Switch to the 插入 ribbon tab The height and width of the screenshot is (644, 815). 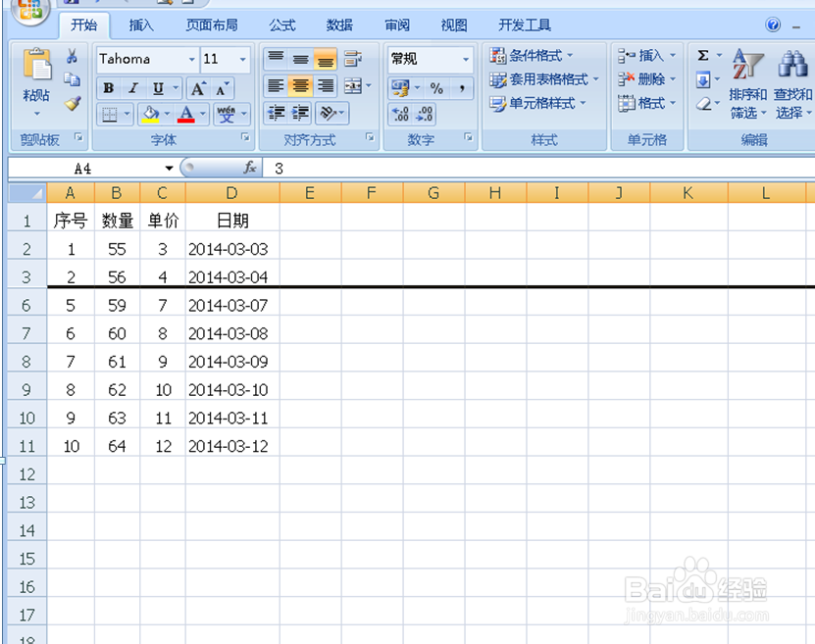point(140,25)
